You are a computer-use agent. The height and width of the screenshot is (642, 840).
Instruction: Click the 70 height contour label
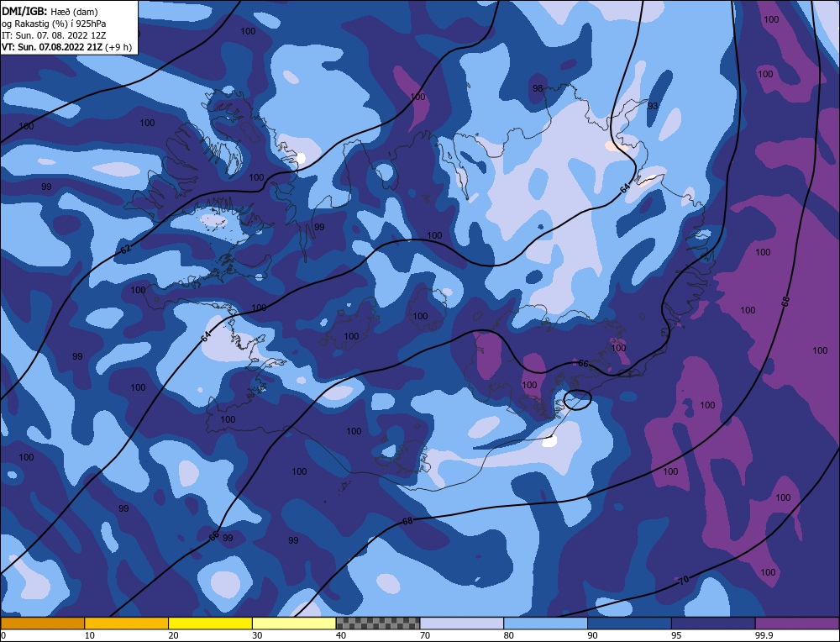(683, 580)
